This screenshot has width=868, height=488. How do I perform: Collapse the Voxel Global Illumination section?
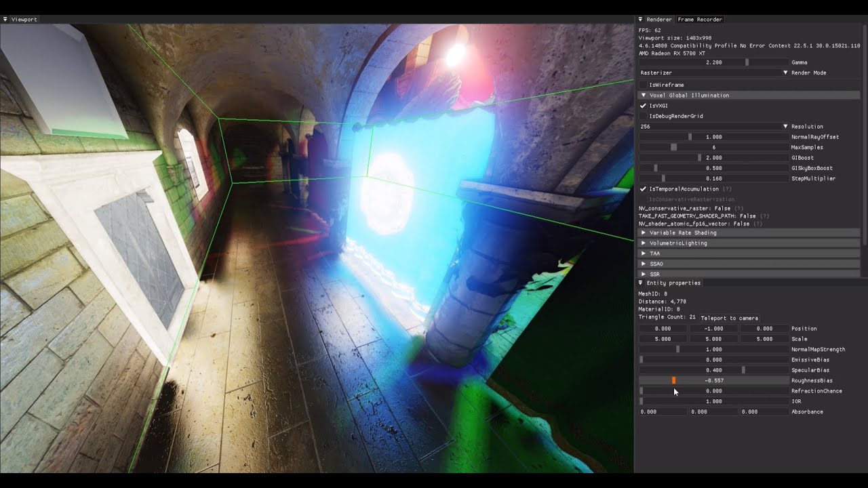[x=749, y=96]
